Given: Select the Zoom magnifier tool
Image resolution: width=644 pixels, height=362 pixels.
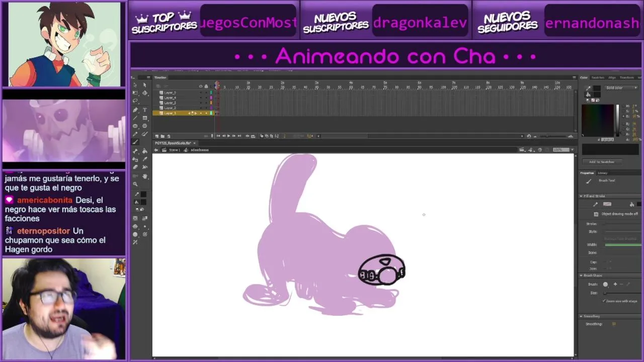Looking at the screenshot, I should click(x=135, y=184).
